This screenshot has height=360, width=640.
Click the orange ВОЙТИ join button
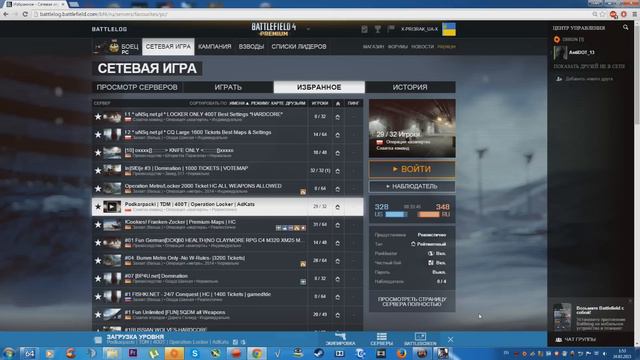coord(412,169)
